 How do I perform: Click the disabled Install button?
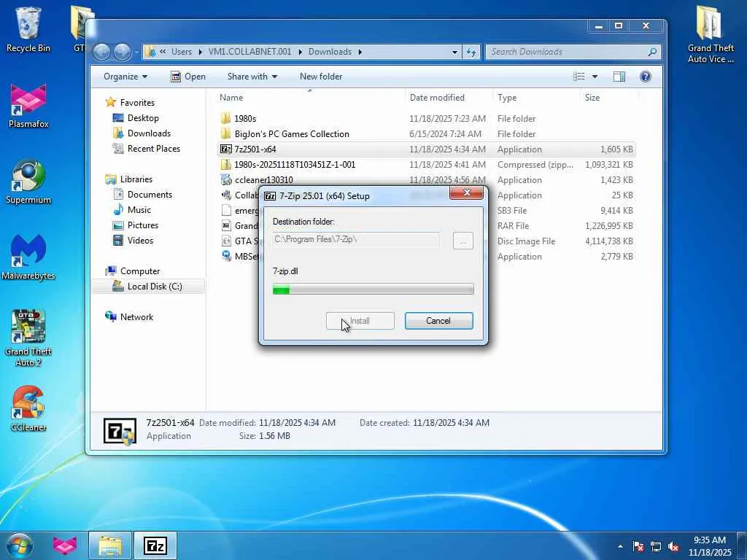tap(360, 321)
